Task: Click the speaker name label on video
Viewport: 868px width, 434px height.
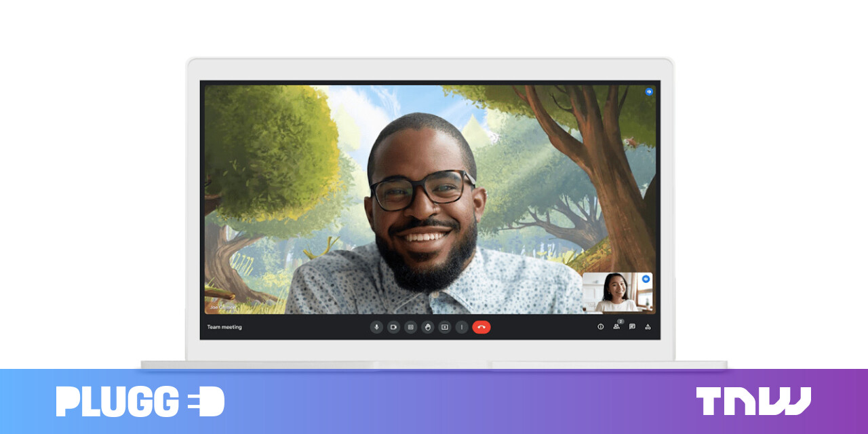Action: coord(222,307)
